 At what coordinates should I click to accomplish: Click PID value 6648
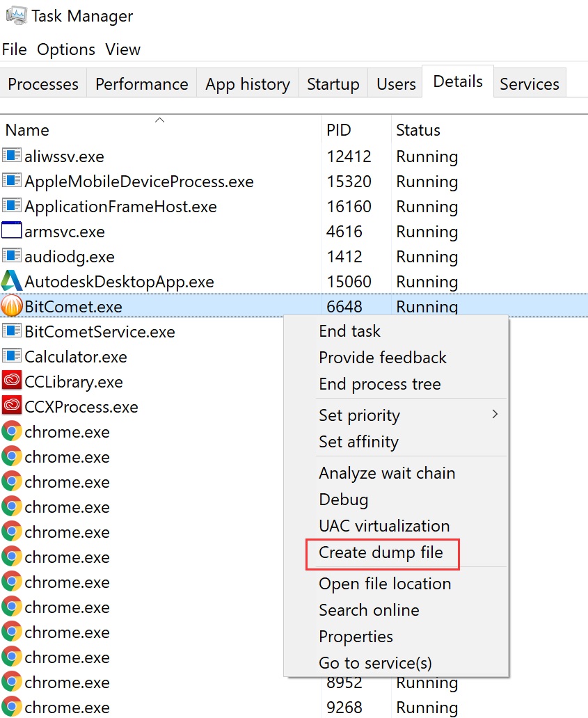[x=344, y=307]
